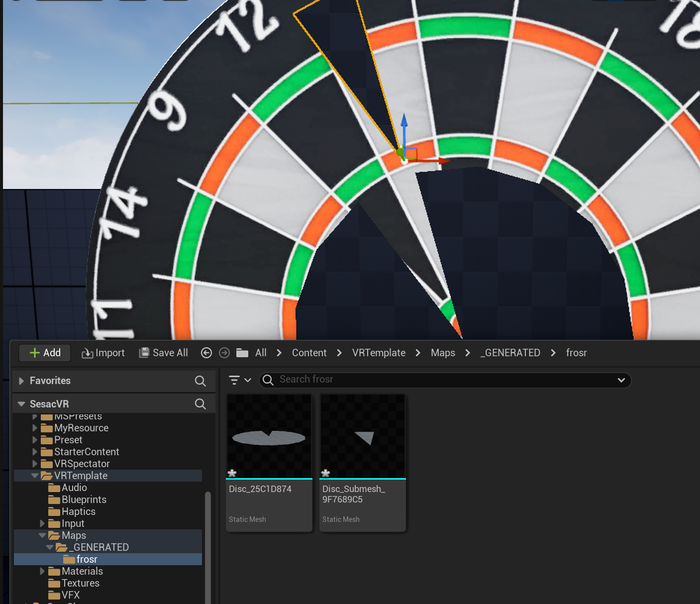Select VRTemplate folder in tree
Image resolution: width=700 pixels, height=604 pixels.
click(x=81, y=476)
